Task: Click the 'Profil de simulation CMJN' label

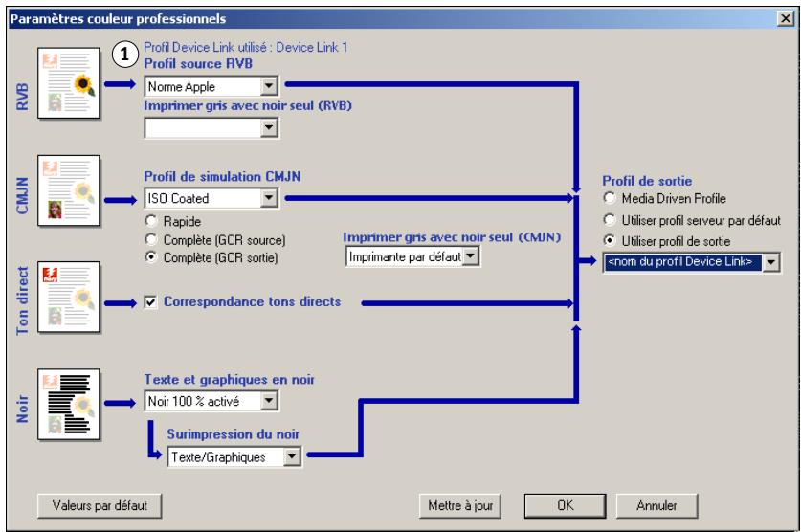Action: 222,177
